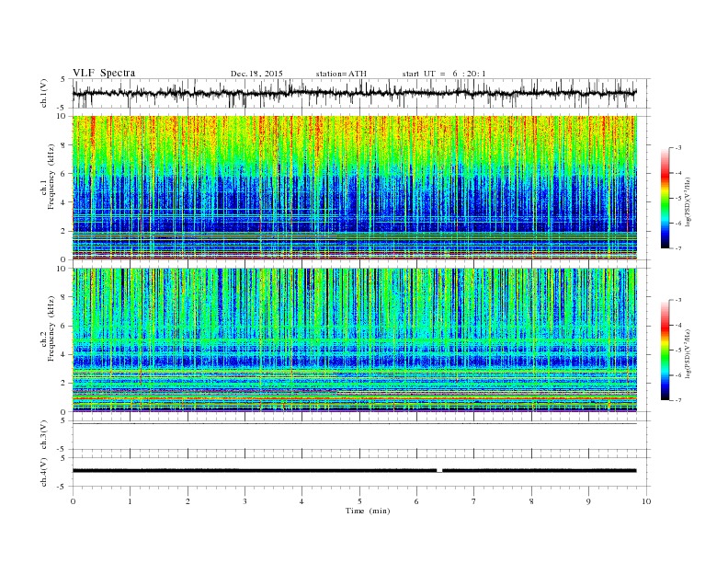This screenshot has height=563, width=728.
Task: Click the time axis tick label '5'
Action: coord(359,501)
